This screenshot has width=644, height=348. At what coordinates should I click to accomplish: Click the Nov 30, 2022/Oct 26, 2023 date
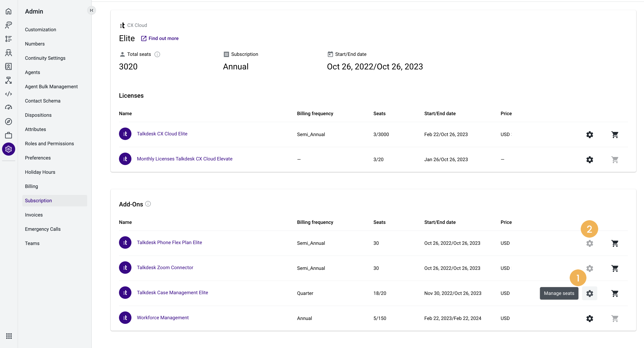(x=453, y=293)
